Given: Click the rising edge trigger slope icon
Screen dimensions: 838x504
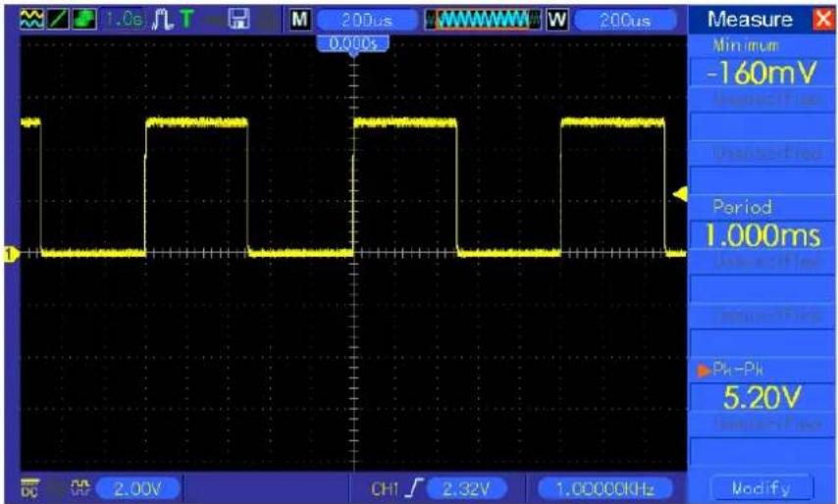Looking at the screenshot, I should pyautogui.click(x=414, y=488).
